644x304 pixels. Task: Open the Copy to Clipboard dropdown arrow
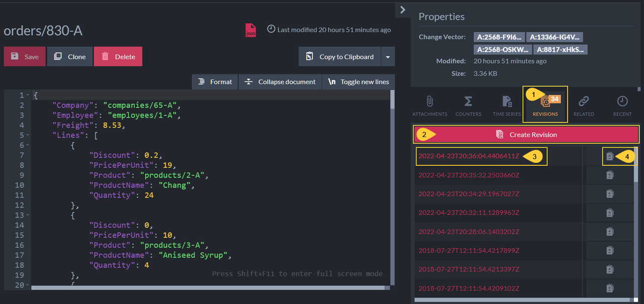click(x=388, y=57)
